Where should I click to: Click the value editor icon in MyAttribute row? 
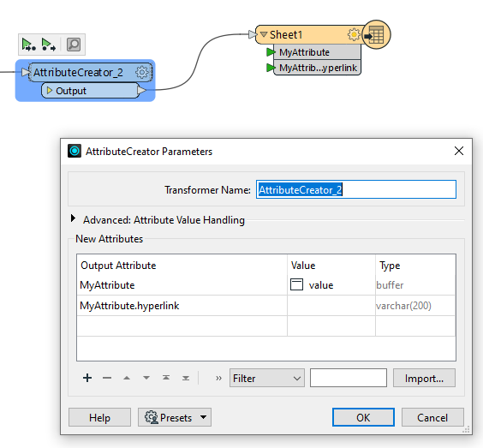(x=296, y=284)
